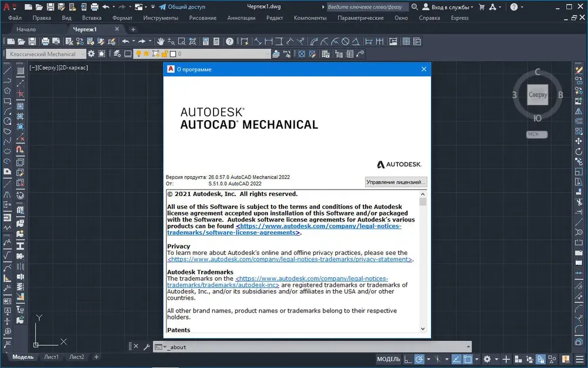Click the About dialog vertical scrollbar thumb

coord(423,202)
